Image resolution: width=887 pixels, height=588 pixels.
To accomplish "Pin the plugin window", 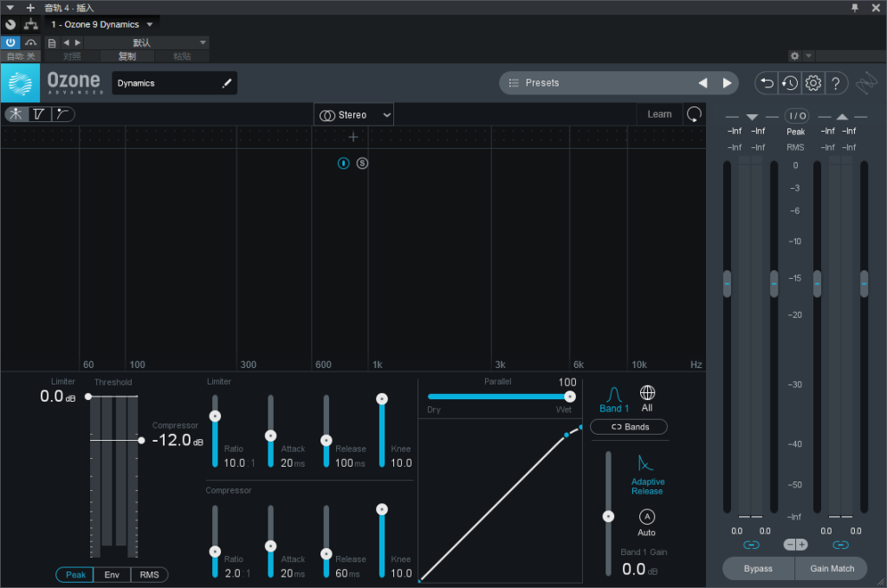I will (x=855, y=8).
